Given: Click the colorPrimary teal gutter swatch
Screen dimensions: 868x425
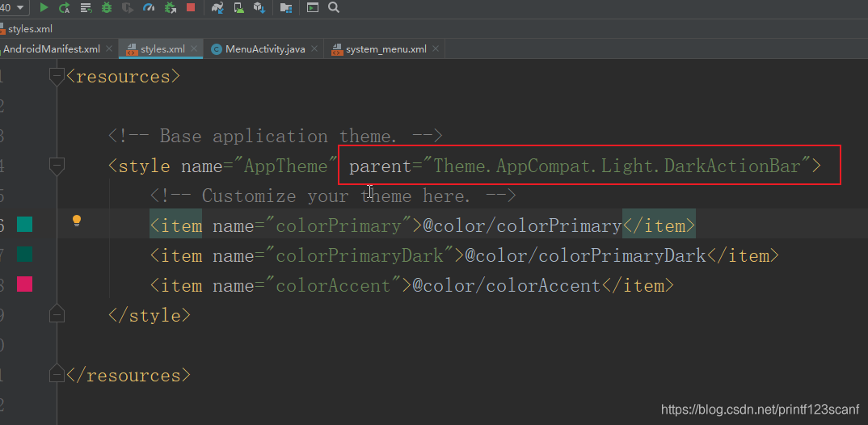Looking at the screenshot, I should point(24,224).
